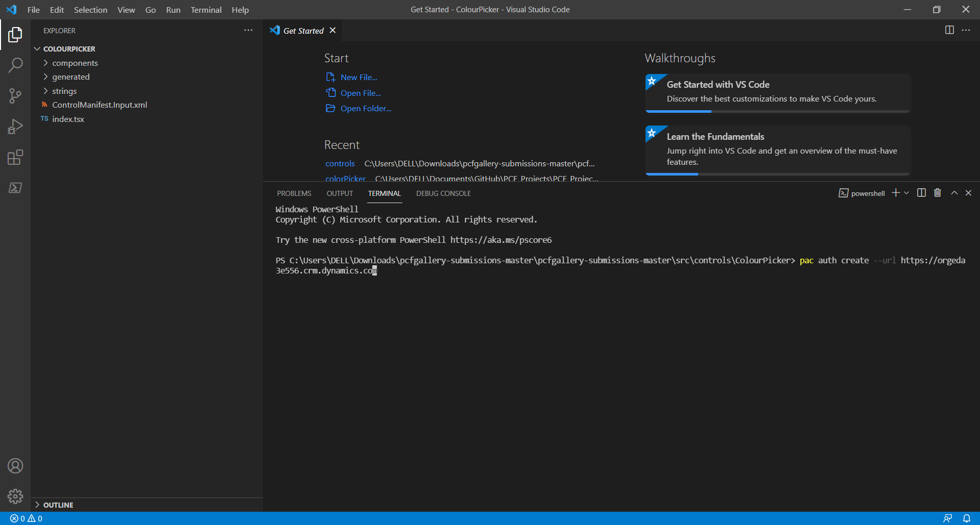980x525 pixels.
Task: Click the New File... link
Action: point(358,77)
